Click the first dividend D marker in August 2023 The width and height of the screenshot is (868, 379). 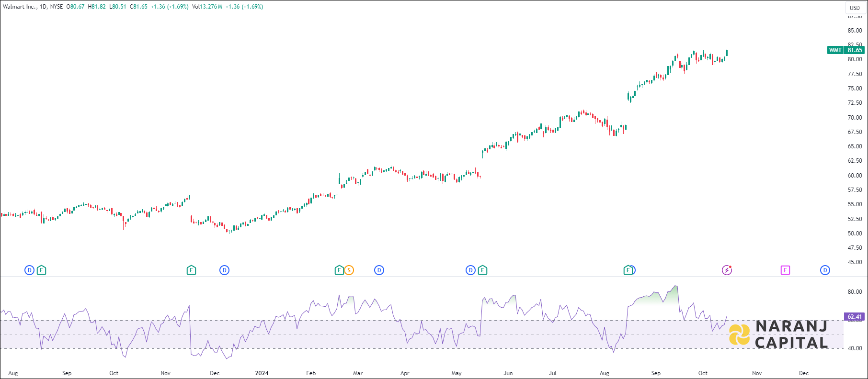click(x=29, y=270)
